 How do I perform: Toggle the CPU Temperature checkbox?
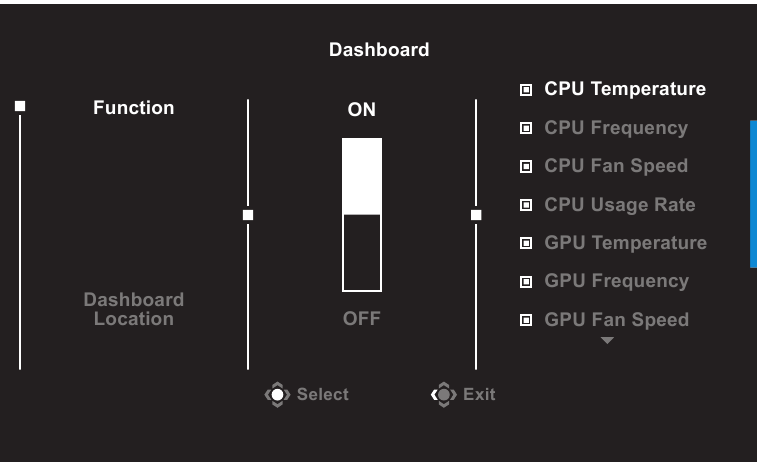click(x=526, y=90)
